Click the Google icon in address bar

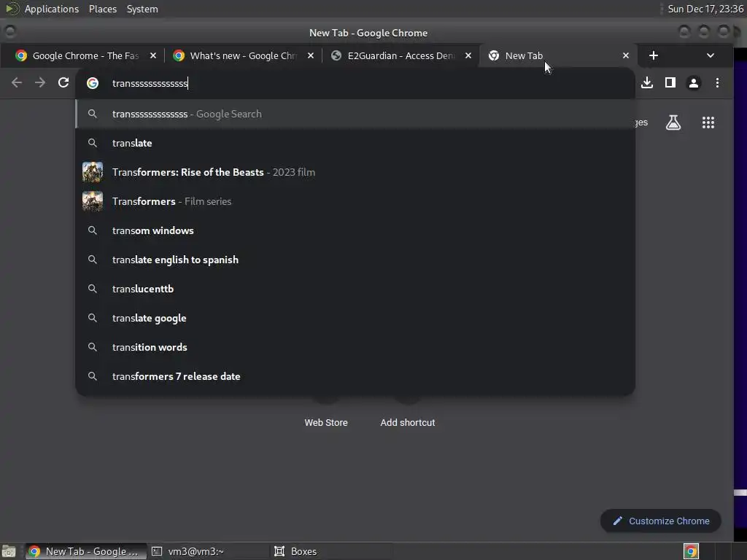pos(93,83)
